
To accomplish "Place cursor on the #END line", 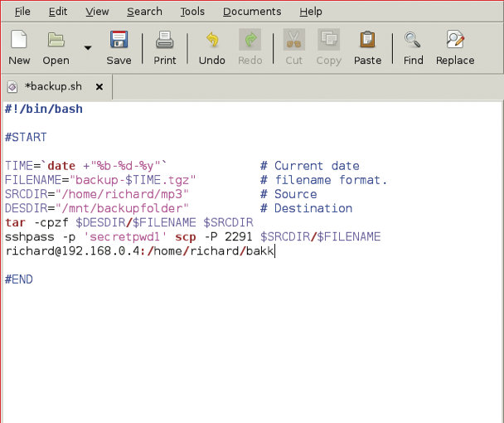I will (19, 280).
